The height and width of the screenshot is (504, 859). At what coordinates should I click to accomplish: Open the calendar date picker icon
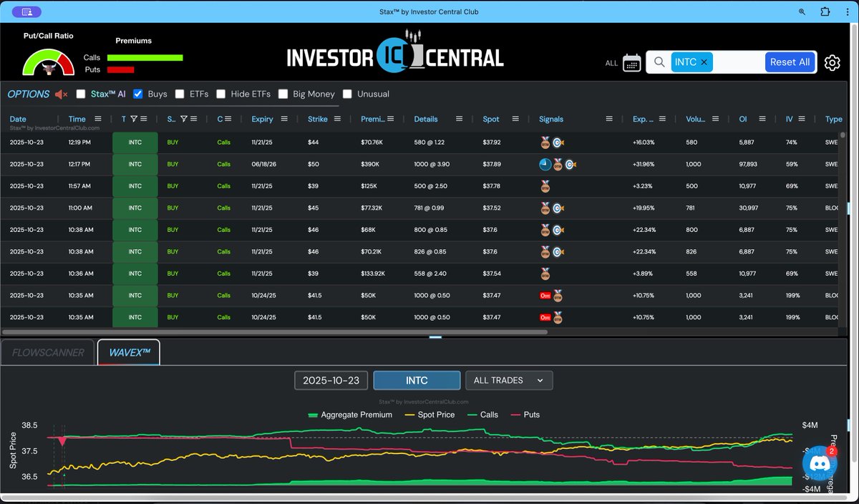point(631,62)
